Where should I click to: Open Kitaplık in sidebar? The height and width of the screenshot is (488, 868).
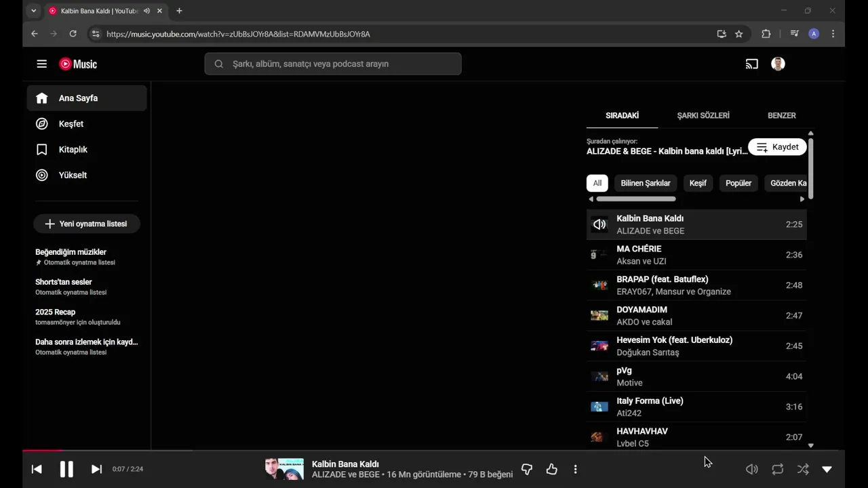coord(87,150)
